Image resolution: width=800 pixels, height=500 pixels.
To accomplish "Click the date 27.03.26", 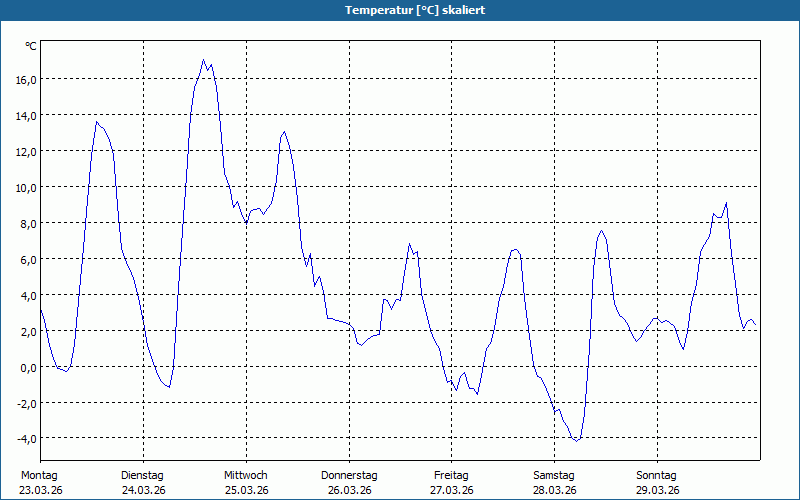I will [452, 491].
